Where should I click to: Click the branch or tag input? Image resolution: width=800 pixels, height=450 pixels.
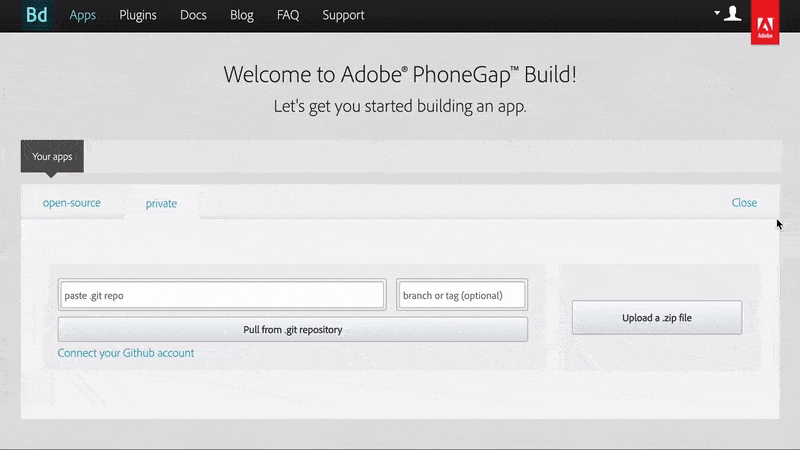point(462,295)
